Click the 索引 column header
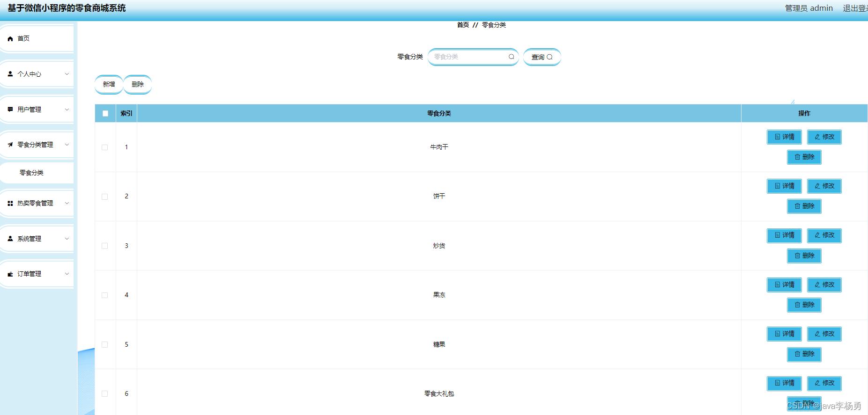Image resolution: width=868 pixels, height=415 pixels. click(126, 114)
